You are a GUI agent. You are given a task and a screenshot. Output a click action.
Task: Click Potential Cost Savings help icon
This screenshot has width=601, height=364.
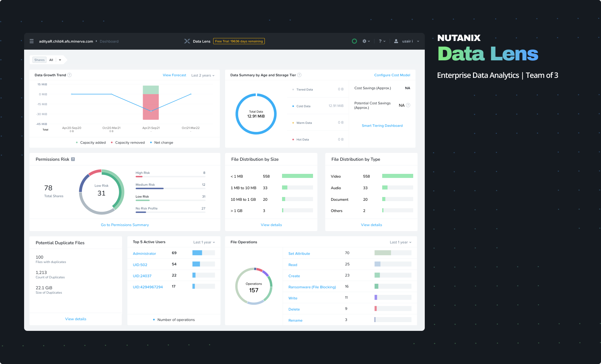pos(408,105)
